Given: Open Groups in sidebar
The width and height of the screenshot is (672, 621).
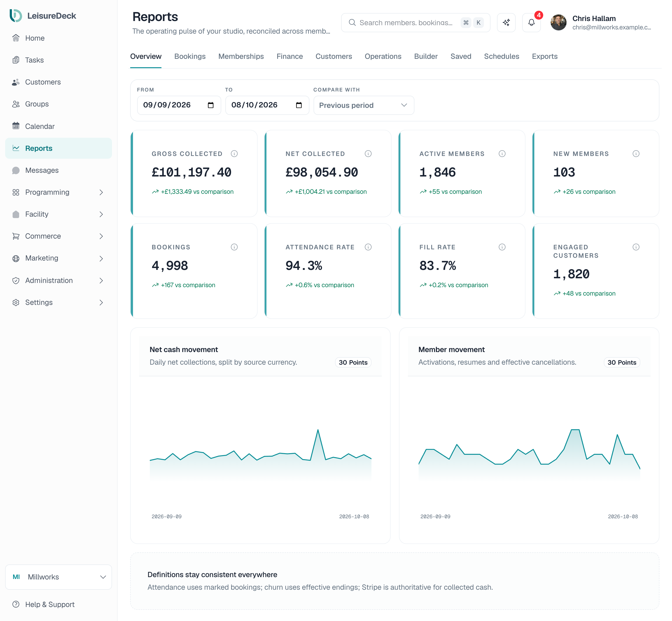Looking at the screenshot, I should coord(58,104).
